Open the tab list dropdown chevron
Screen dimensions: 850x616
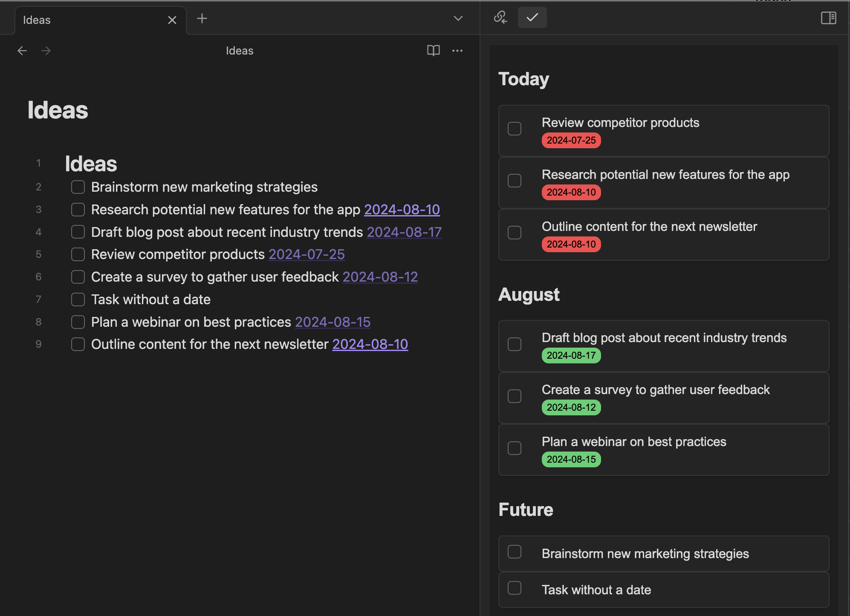[458, 18]
